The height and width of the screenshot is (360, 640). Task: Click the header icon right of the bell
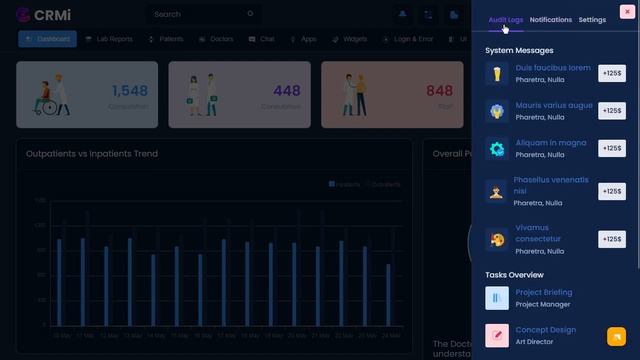428,15
